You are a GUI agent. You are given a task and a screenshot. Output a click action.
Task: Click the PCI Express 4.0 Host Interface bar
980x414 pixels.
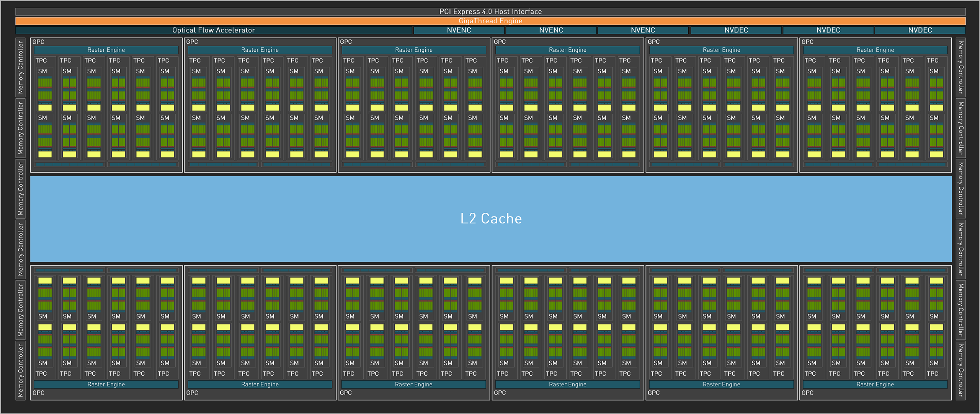click(490, 11)
